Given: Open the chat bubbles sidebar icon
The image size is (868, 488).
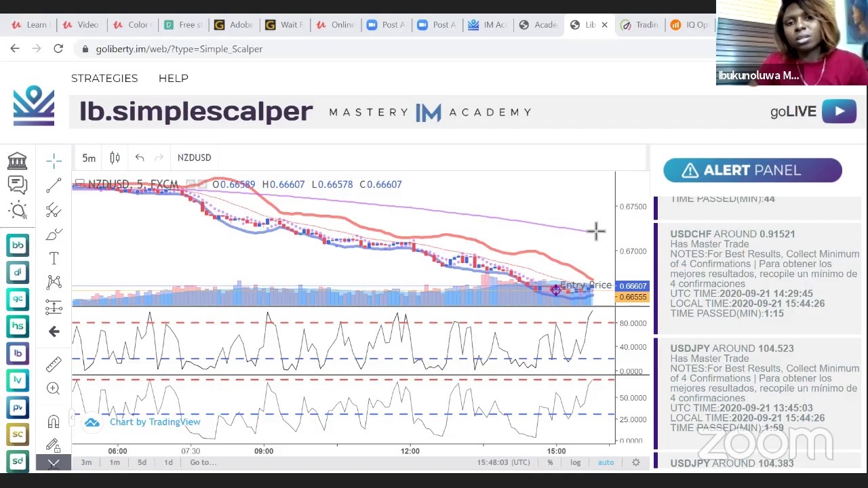Looking at the screenshot, I should 18,184.
